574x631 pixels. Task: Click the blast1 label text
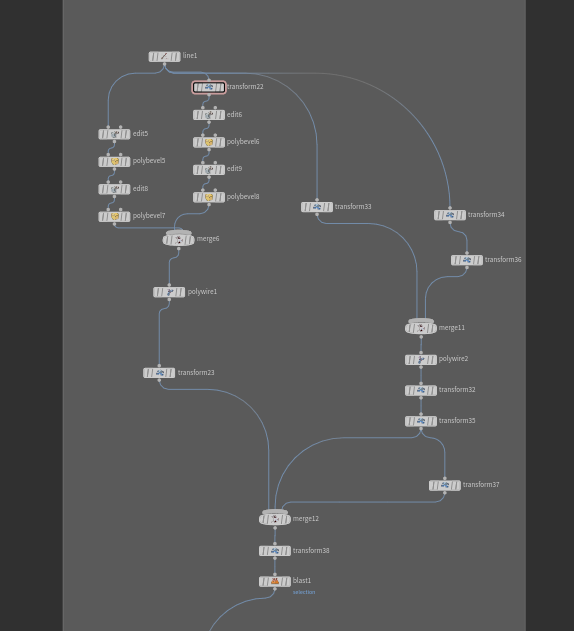302,580
